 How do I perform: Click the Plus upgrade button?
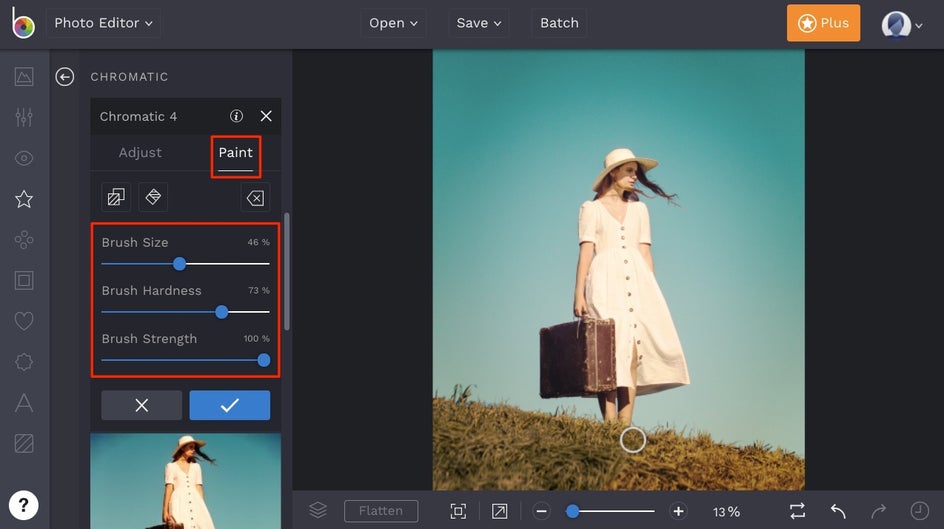coord(823,23)
